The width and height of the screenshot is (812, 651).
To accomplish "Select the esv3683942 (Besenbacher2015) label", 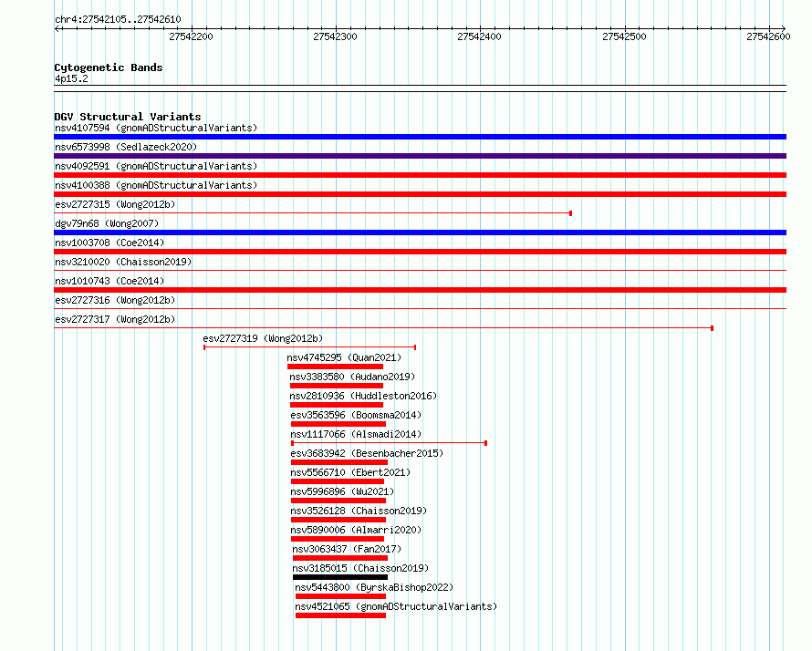I will coord(367,453).
